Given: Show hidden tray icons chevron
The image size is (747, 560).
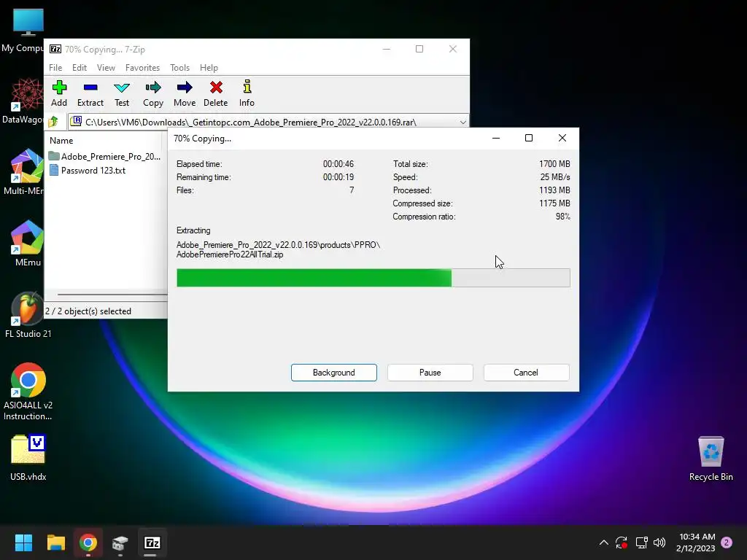Looking at the screenshot, I should coord(603,542).
